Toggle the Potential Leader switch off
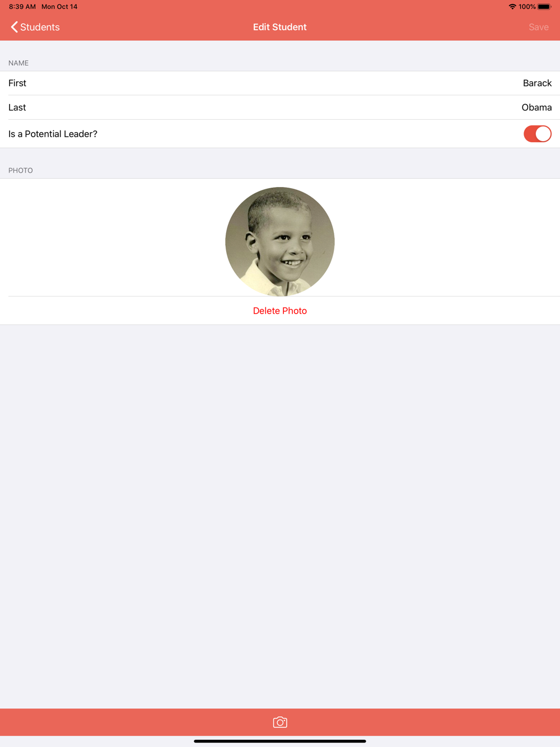This screenshot has width=560, height=747. point(538,134)
